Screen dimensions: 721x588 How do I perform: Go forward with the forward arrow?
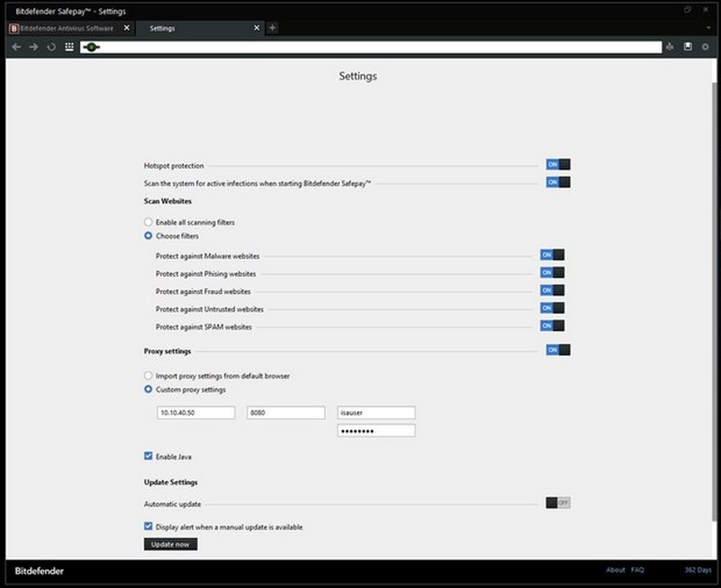point(34,47)
